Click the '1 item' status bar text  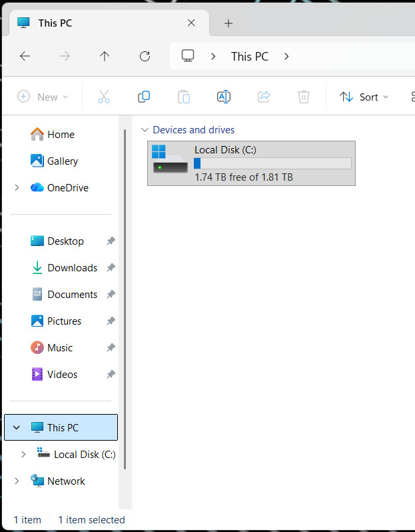point(27,520)
